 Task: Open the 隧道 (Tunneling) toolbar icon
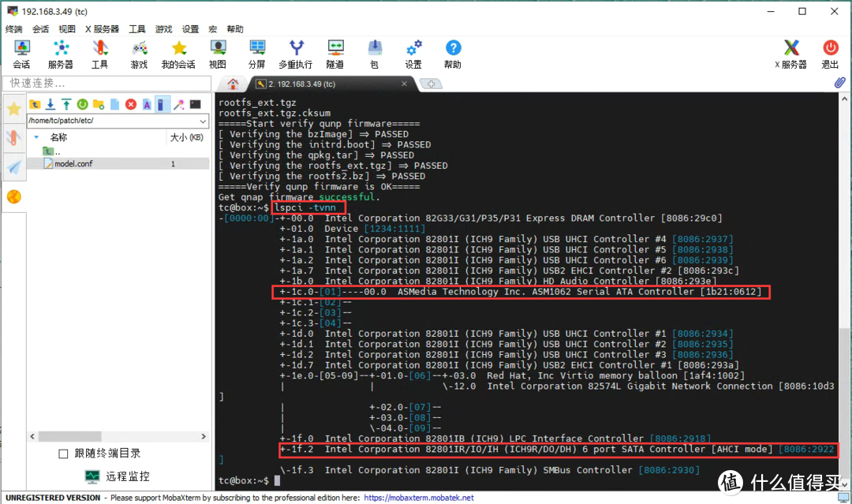click(335, 54)
